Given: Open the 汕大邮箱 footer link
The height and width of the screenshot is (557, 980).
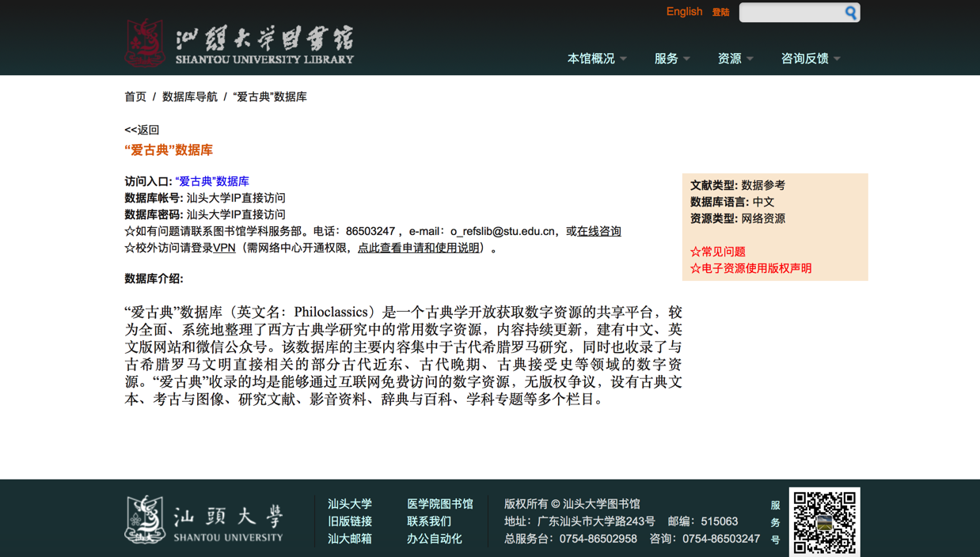Looking at the screenshot, I should coord(350,539).
